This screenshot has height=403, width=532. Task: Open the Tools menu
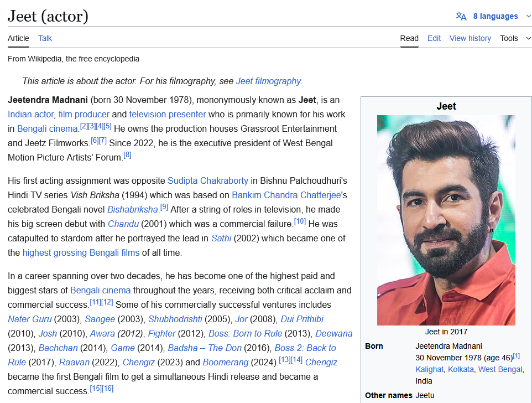coord(509,38)
